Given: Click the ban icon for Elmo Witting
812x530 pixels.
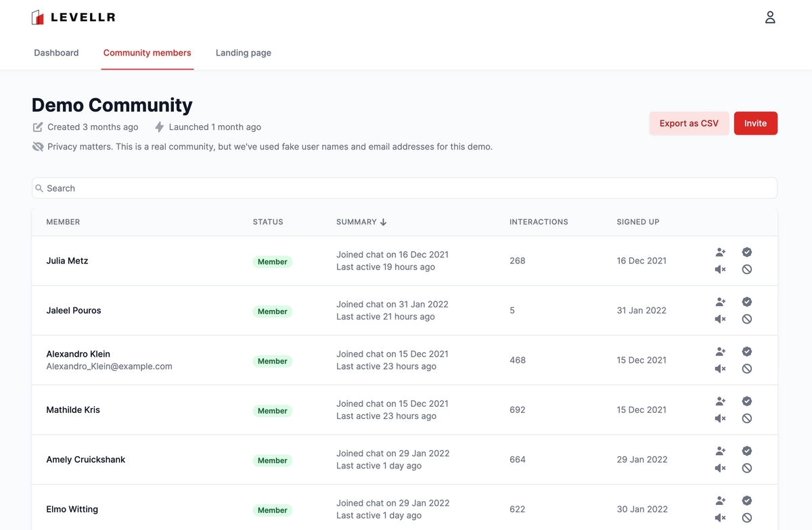Looking at the screenshot, I should point(747,518).
